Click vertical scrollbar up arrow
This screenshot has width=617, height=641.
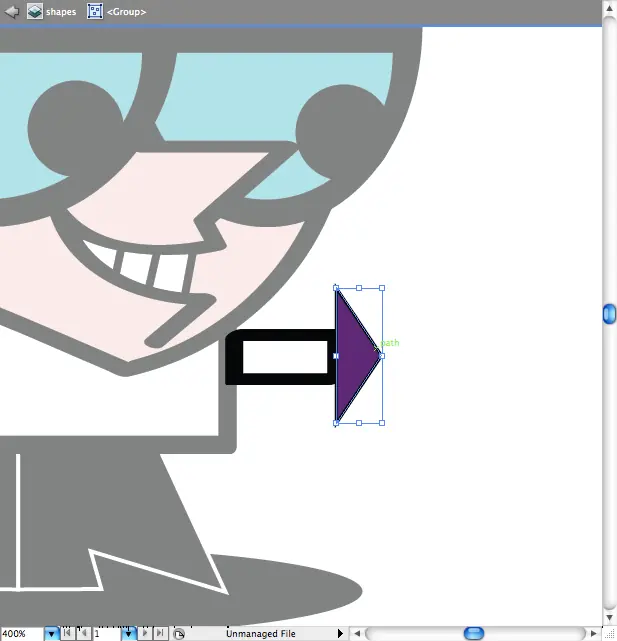tap(609, 8)
